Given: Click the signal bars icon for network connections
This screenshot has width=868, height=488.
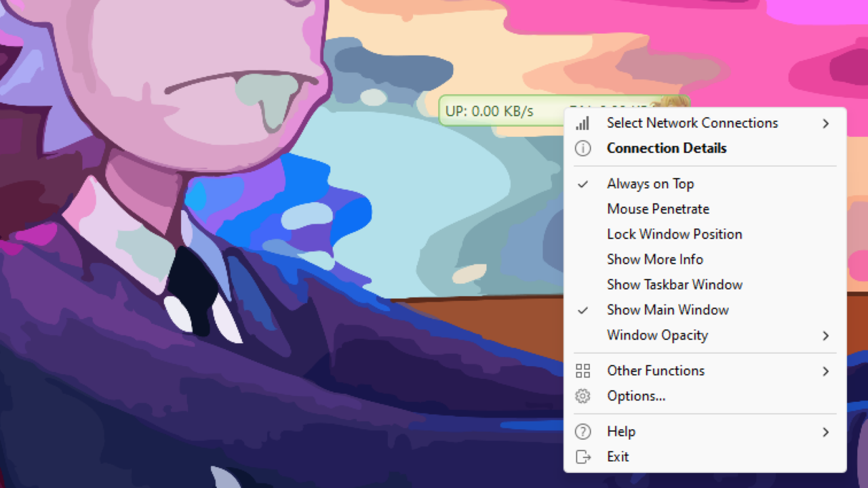Looking at the screenshot, I should [x=583, y=123].
